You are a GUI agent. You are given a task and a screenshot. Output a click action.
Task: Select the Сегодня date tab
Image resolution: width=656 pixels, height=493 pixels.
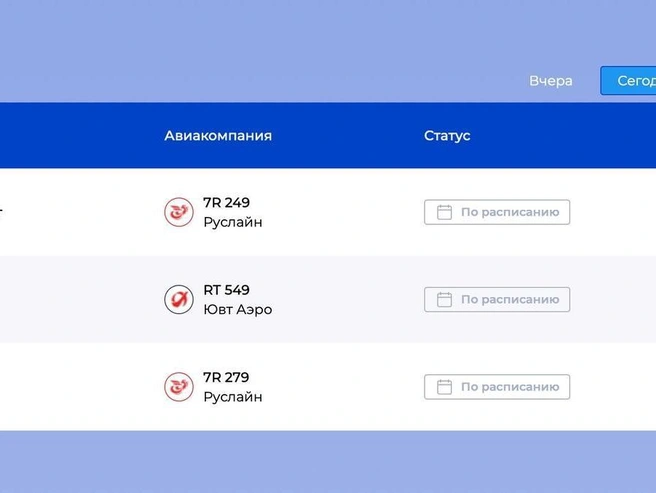[x=628, y=81]
